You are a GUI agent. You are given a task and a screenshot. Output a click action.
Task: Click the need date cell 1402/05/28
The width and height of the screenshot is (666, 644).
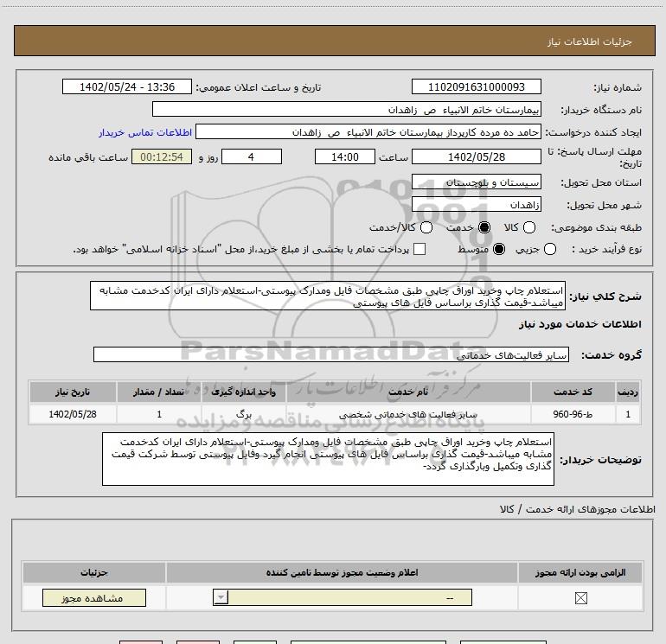pyautogui.click(x=73, y=414)
